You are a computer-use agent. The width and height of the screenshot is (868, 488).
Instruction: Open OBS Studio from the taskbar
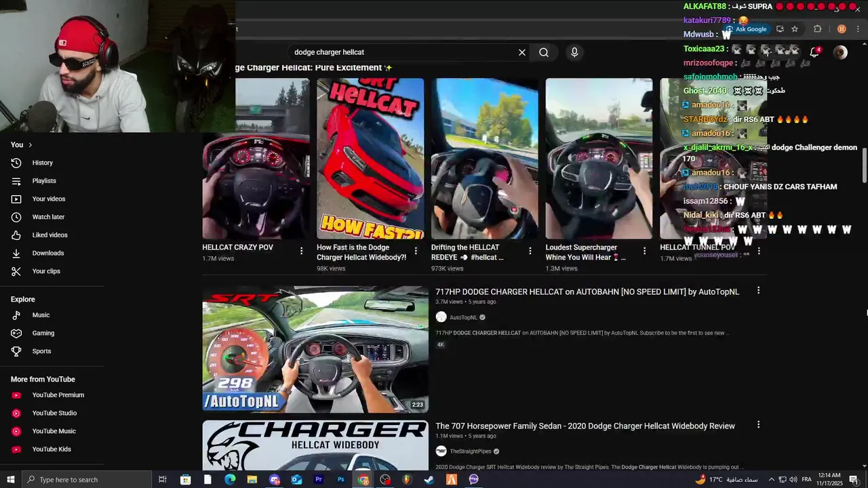(385, 480)
